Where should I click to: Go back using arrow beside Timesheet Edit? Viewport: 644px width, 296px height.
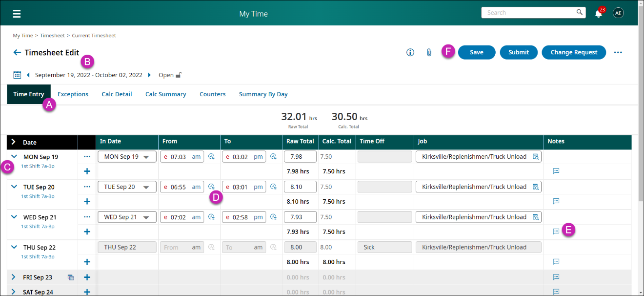tap(17, 52)
